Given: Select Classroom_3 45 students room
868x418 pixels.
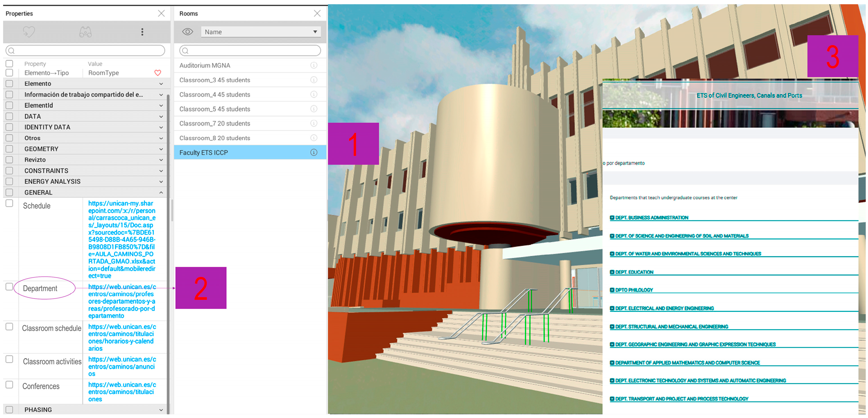Looking at the screenshot, I should (215, 80).
